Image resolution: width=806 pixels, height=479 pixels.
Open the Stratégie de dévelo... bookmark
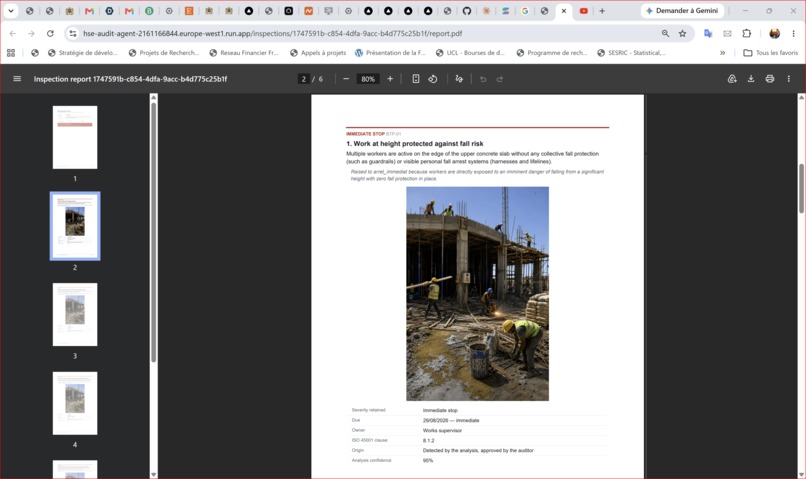click(82, 52)
